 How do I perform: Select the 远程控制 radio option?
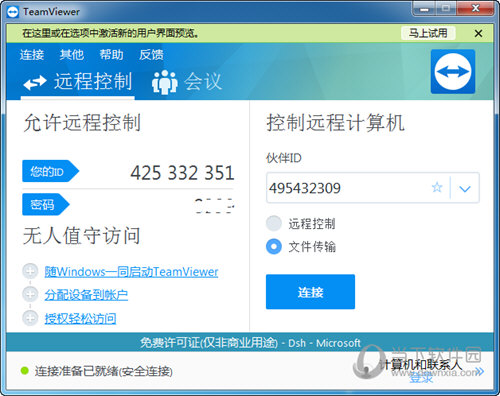click(274, 223)
